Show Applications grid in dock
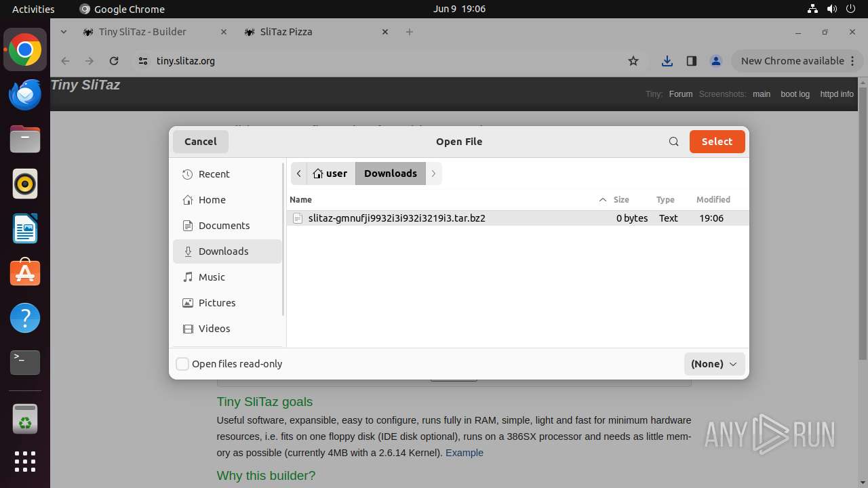 pyautogui.click(x=25, y=462)
